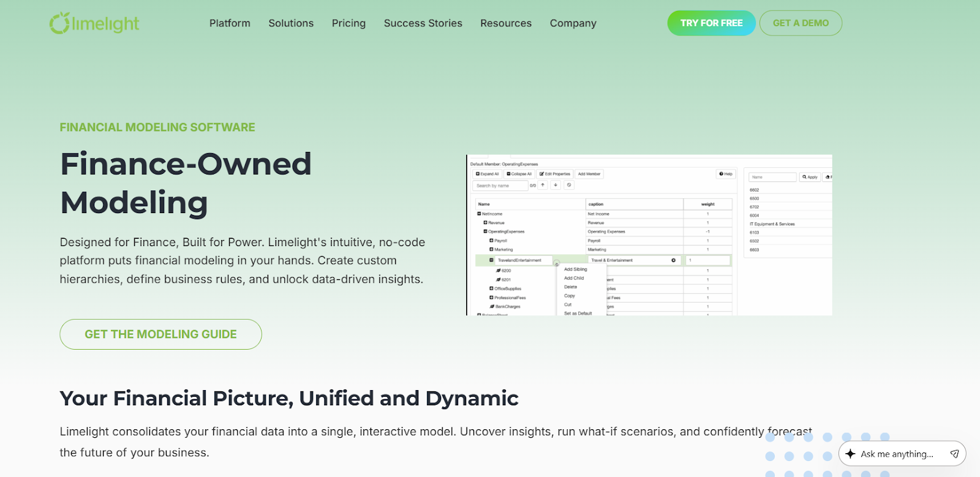Select 6004 in the right panel list
The image size is (980, 477).
[754, 216]
